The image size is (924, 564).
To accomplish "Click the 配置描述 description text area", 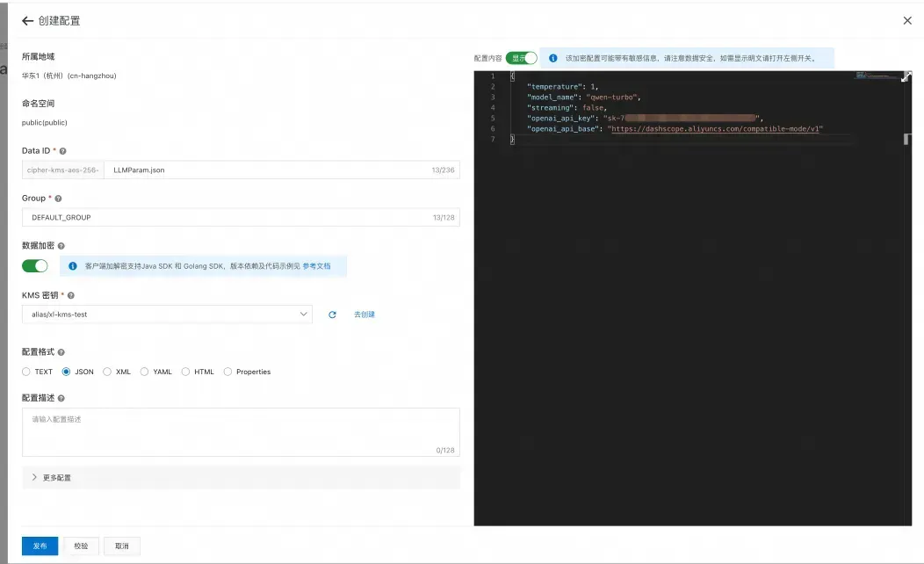I will tap(241, 432).
